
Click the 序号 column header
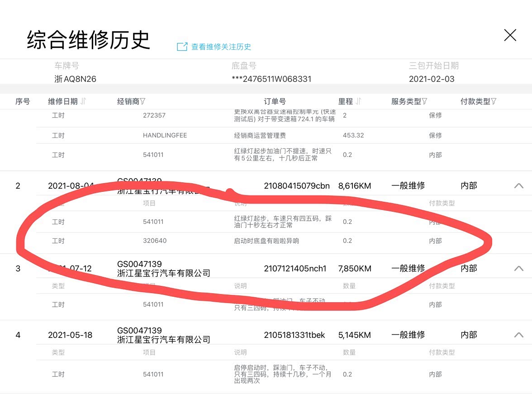(23, 101)
